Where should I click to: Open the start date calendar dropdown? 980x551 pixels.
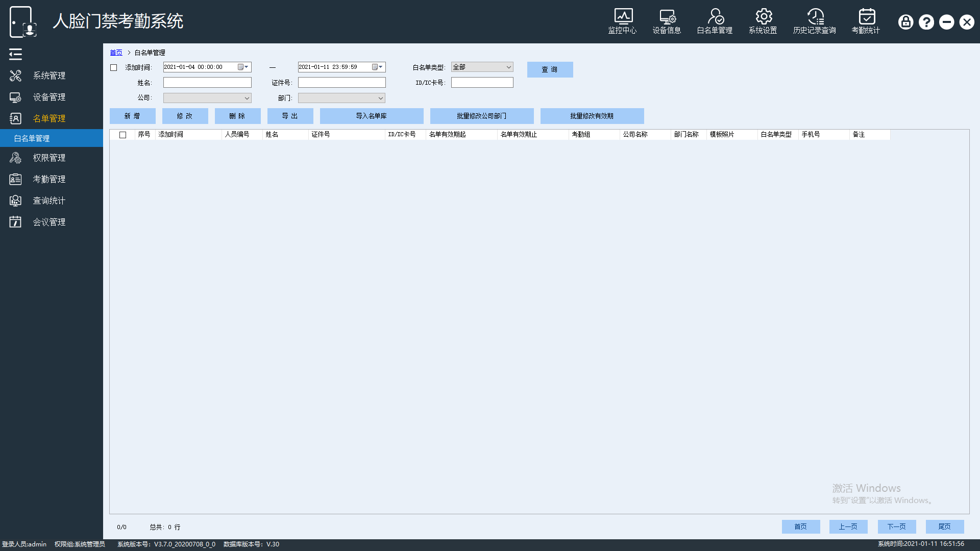pos(243,67)
